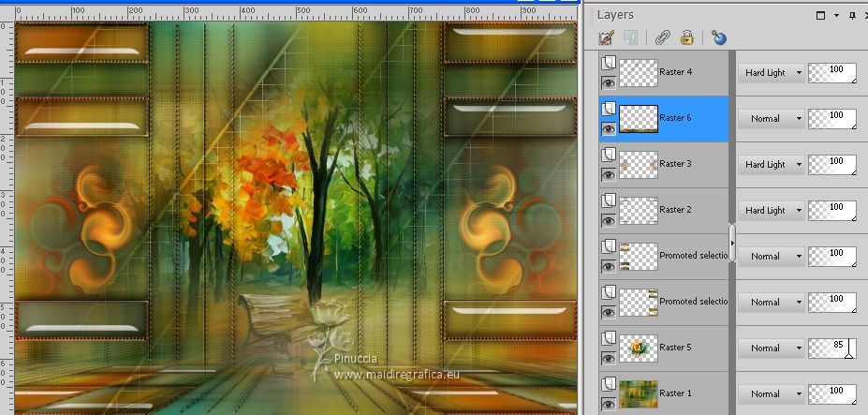The height and width of the screenshot is (415, 868).
Task: Open the Normal blend mode dropdown for Raster 5
Action: (x=772, y=348)
